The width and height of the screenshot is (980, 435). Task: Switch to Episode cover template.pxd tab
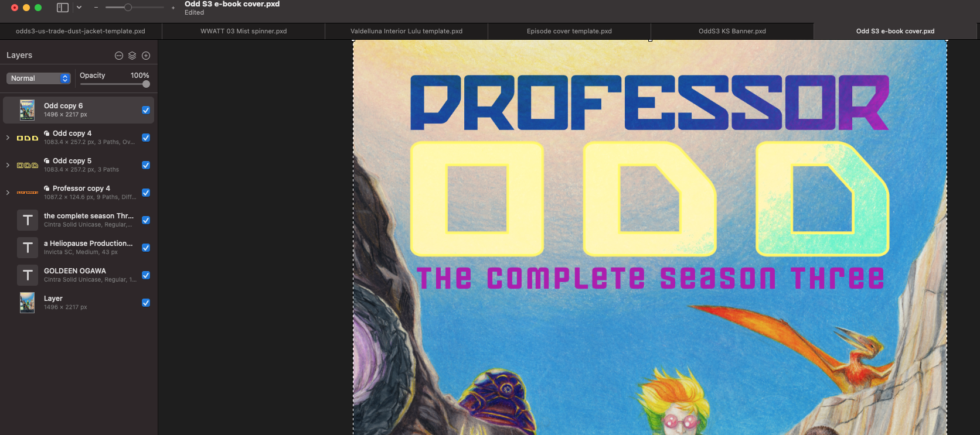(569, 31)
